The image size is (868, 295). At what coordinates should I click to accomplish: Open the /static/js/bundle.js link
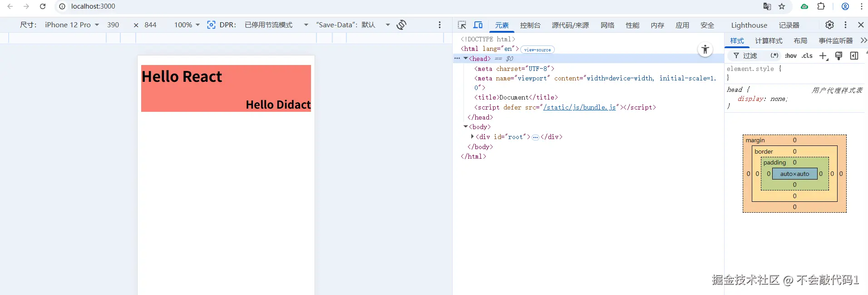coord(579,107)
